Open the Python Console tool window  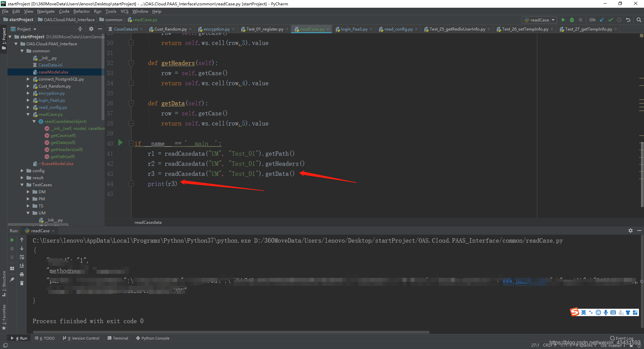pyautogui.click(x=153, y=338)
